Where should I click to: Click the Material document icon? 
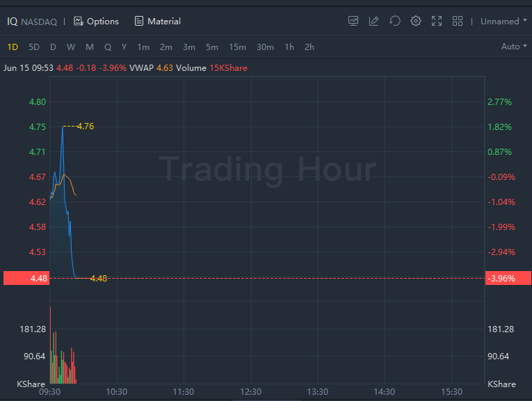[x=139, y=22]
